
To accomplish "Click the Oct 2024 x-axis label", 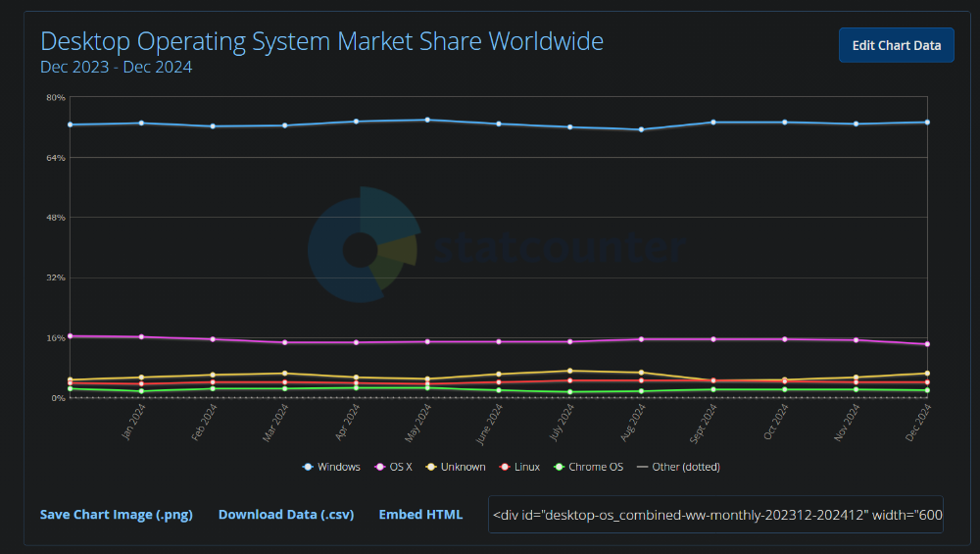I will pyautogui.click(x=776, y=422).
